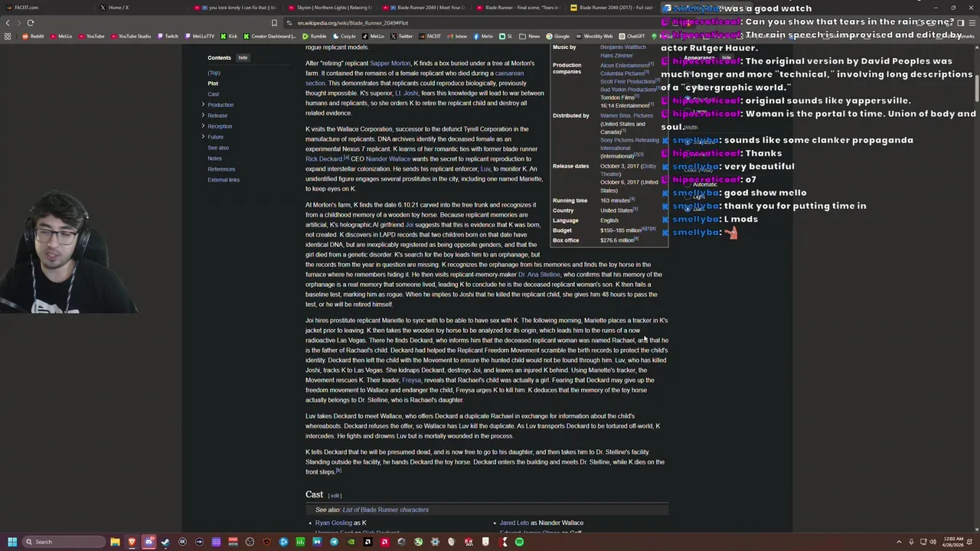Jump to (Top) in contents

214,73
